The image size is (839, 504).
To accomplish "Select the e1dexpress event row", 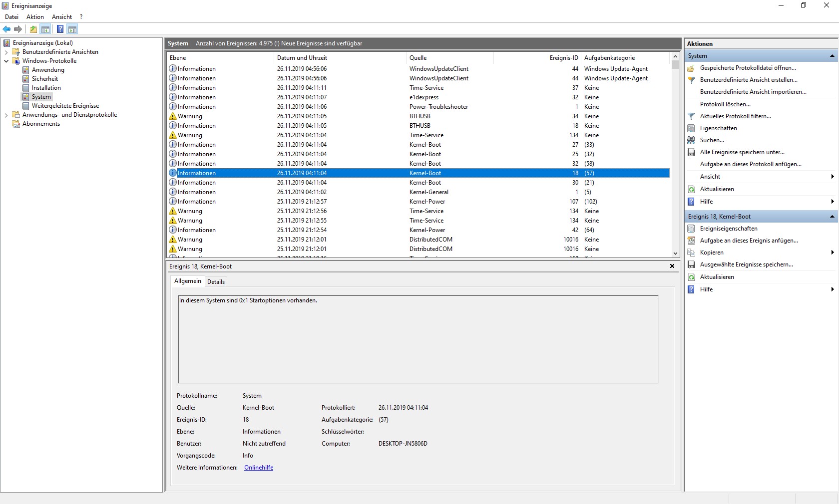I will 419,97.
